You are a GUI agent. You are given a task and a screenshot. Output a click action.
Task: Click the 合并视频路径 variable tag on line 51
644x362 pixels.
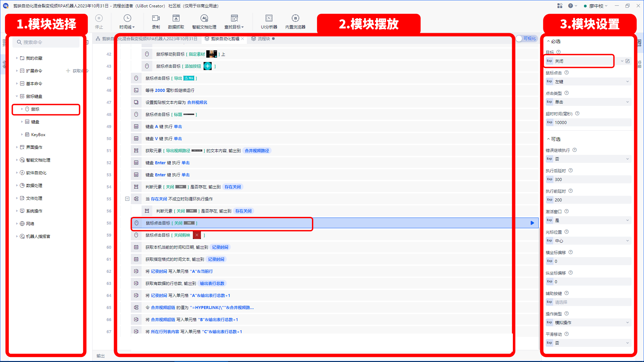[x=257, y=150]
